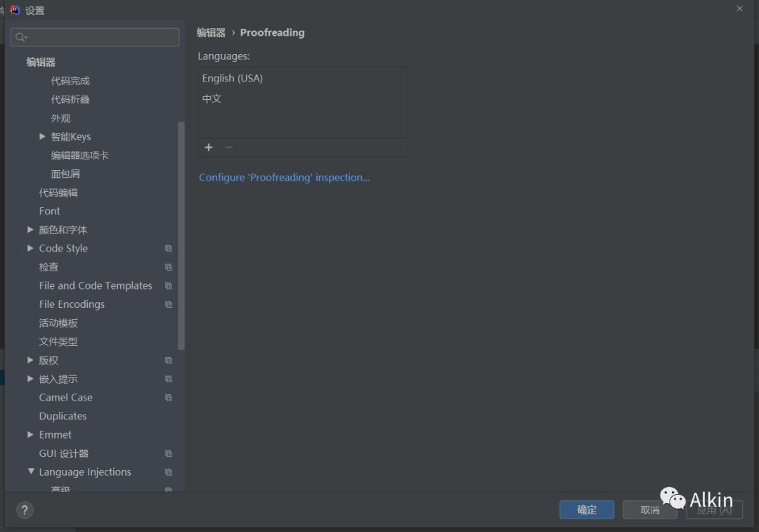Screen dimensions: 759x532
Task: Click the search magnifier icon
Action: [x=21, y=37]
